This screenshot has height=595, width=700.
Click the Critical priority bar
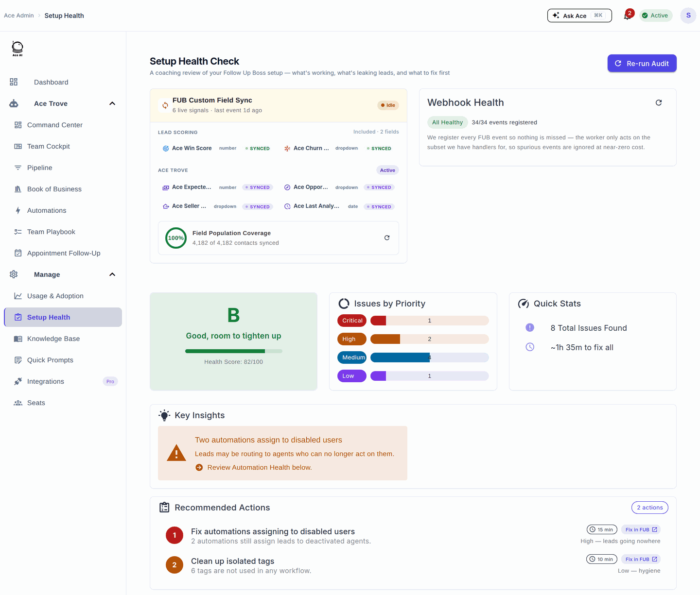[429, 321]
